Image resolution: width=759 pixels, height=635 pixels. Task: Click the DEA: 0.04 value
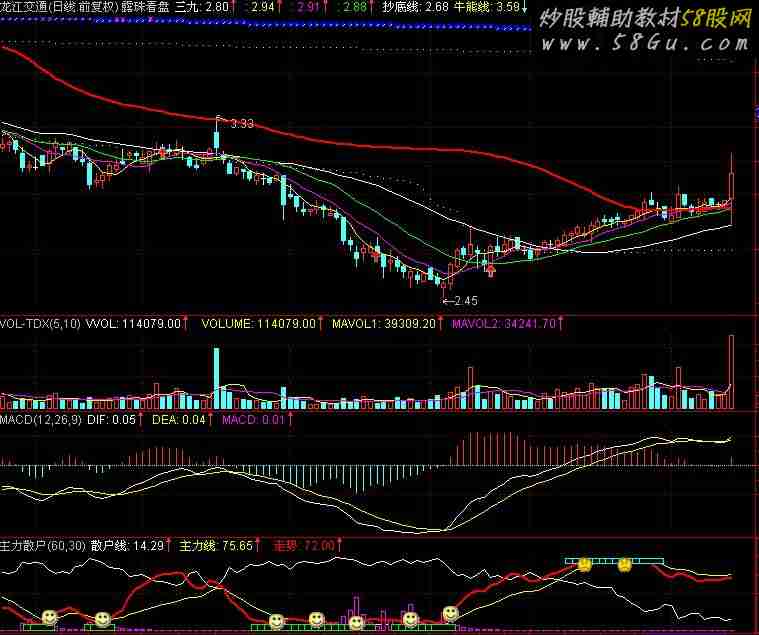pyautogui.click(x=179, y=419)
